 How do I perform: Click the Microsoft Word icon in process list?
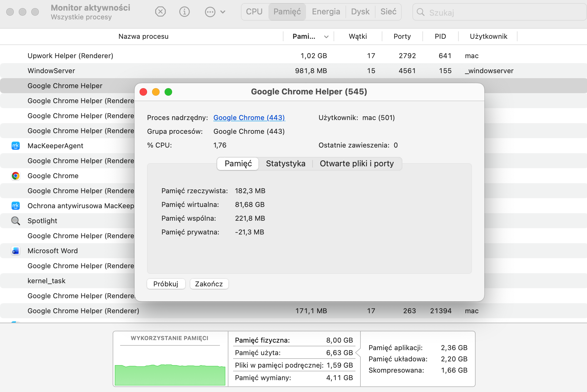(16, 251)
